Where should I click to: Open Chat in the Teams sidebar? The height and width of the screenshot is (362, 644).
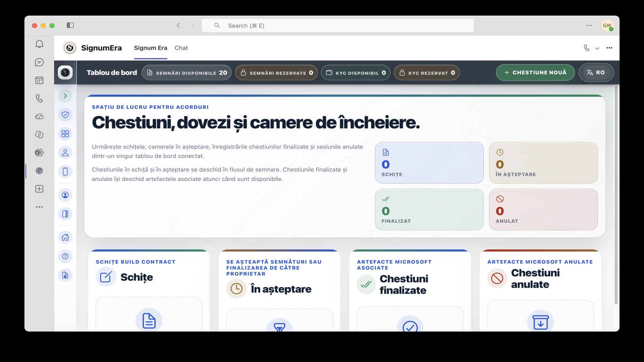point(39,62)
